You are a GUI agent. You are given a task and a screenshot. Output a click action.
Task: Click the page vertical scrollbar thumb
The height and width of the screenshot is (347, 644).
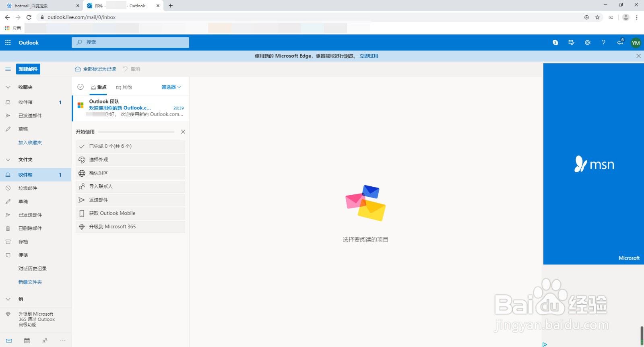[642, 336]
